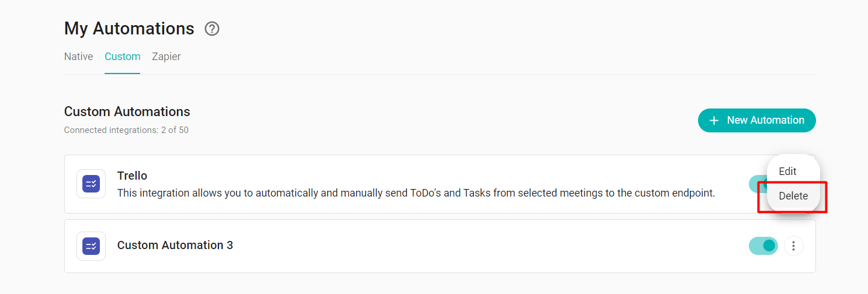Click the Trello automation checklist icon
The width and height of the screenshot is (868, 294).
[x=91, y=184]
